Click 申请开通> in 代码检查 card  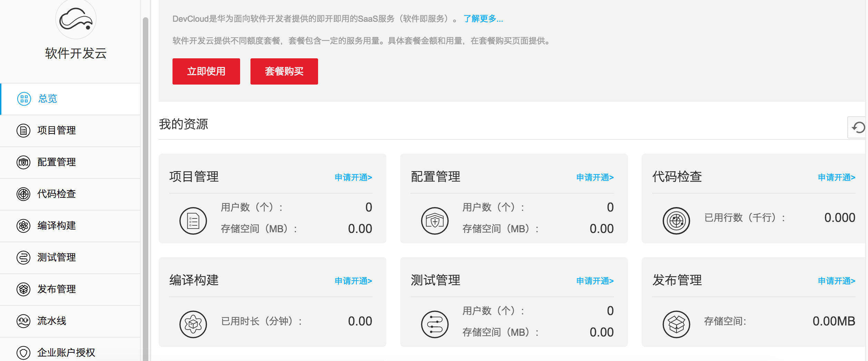tap(837, 177)
